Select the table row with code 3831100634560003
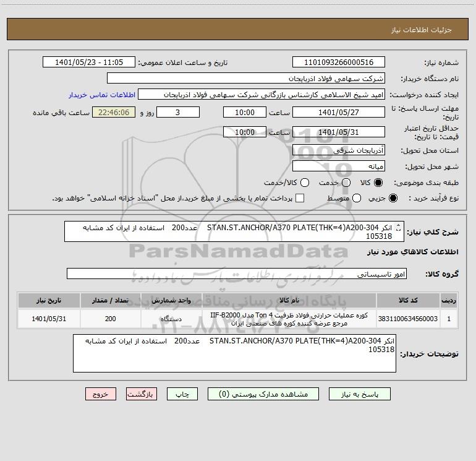Viewport: 476px width, 461px height. point(237,319)
